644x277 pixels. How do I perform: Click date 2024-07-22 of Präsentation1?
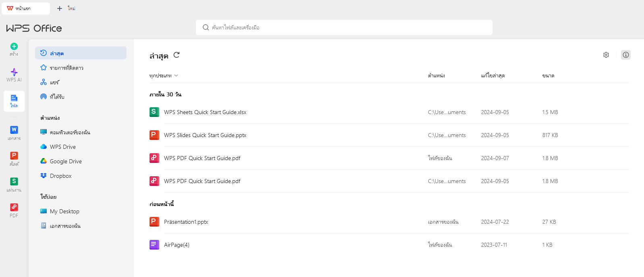point(495,222)
